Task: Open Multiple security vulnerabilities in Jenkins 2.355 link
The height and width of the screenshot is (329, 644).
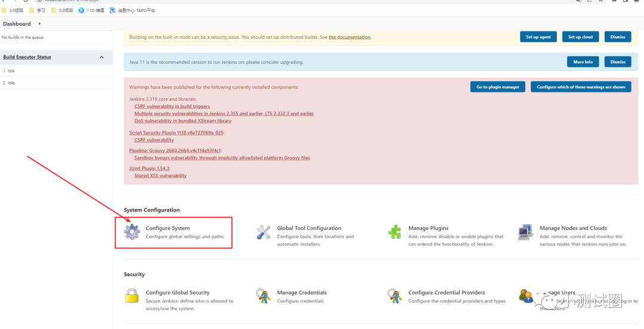Action: coord(224,113)
